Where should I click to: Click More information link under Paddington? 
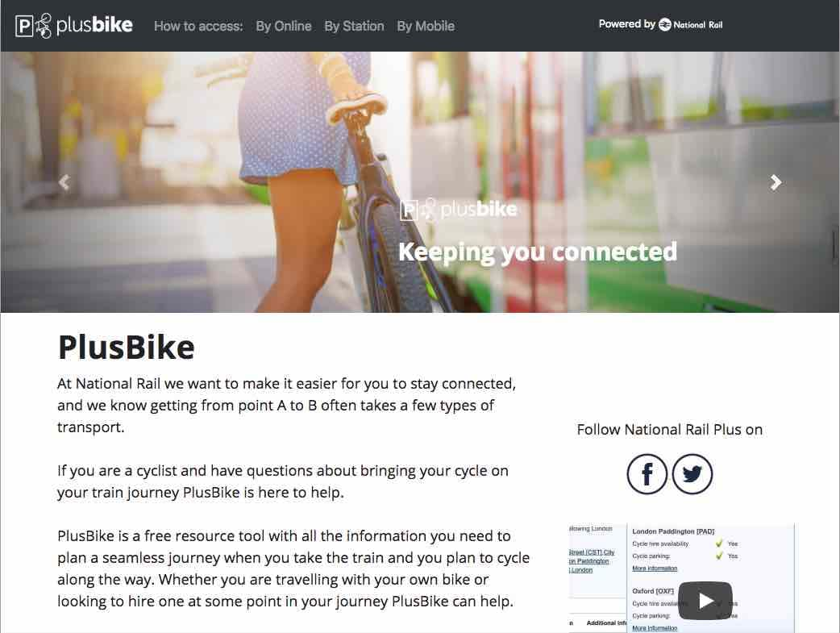[655, 568]
